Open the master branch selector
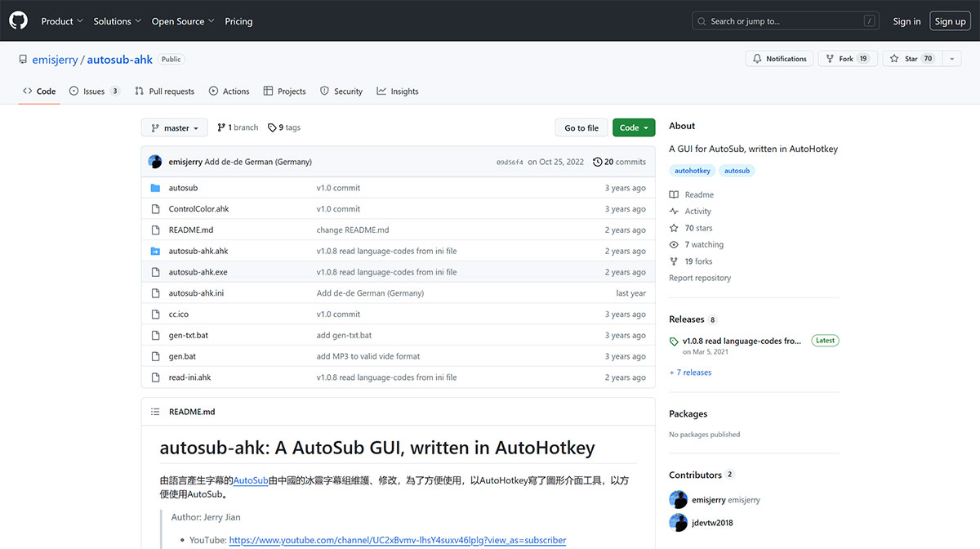Screen dimensions: 980x549 click(x=174, y=127)
